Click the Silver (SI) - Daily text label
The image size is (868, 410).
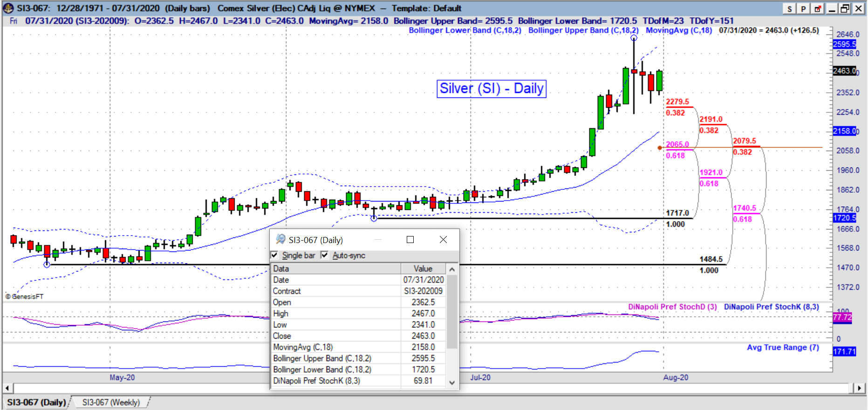pos(492,89)
